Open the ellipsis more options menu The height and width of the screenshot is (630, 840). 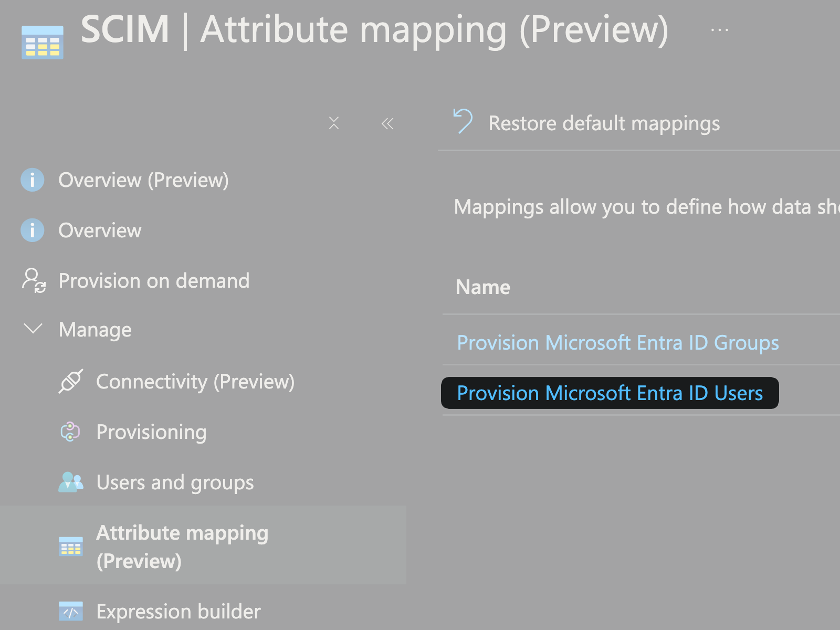pos(720,30)
